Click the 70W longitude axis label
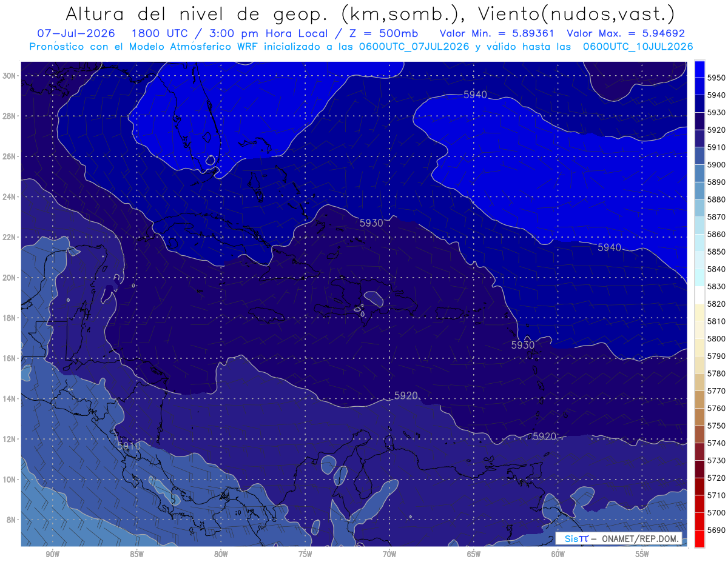Image resolution: width=728 pixels, height=562 pixels. [x=389, y=554]
